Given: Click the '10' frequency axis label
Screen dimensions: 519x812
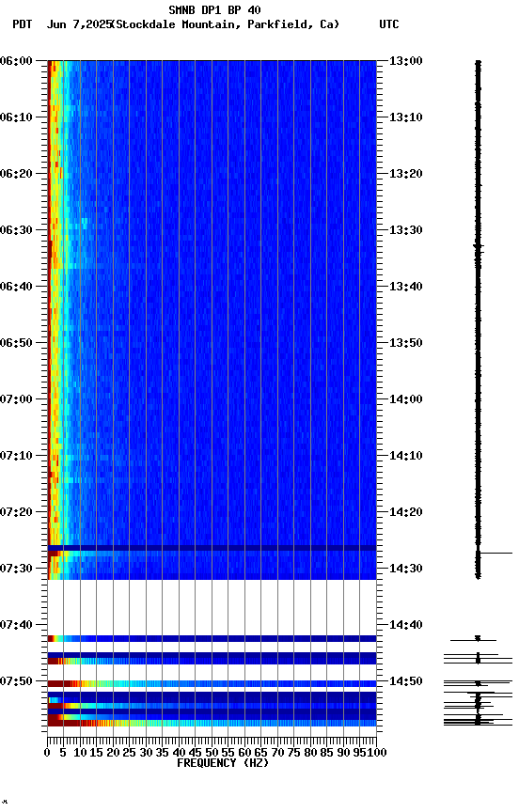Looking at the screenshot, I should pos(80,754).
